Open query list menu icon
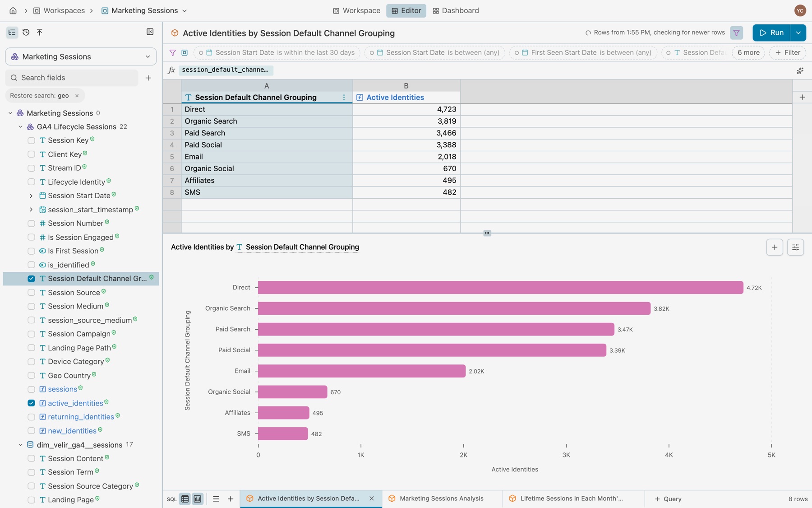The image size is (812, 508). pos(216,499)
